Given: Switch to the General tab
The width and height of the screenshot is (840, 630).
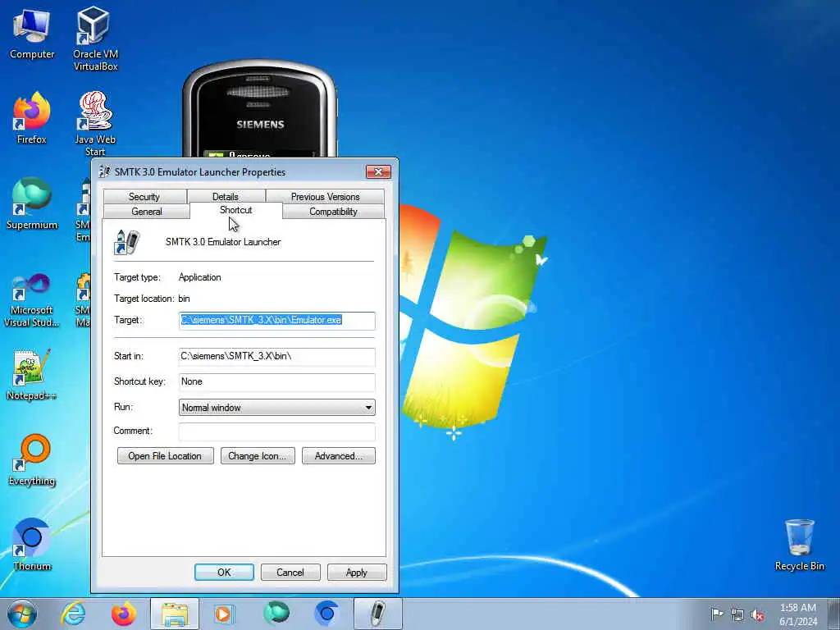Looking at the screenshot, I should (x=146, y=212).
